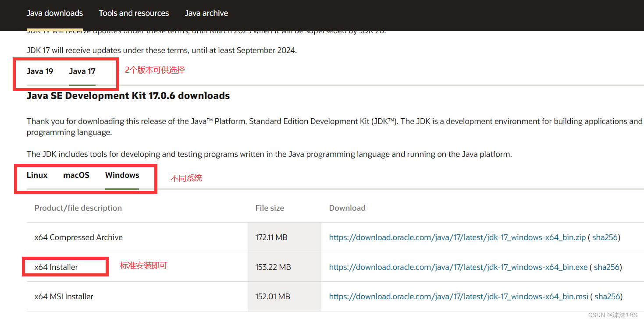The width and height of the screenshot is (644, 322).
Task: Open the Java archive tab
Action: tap(206, 13)
